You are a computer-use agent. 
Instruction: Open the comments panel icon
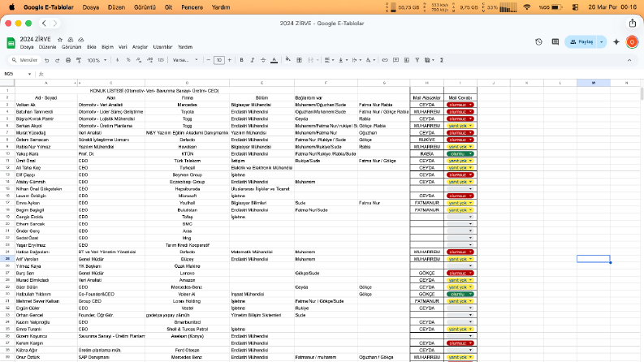(x=555, y=42)
